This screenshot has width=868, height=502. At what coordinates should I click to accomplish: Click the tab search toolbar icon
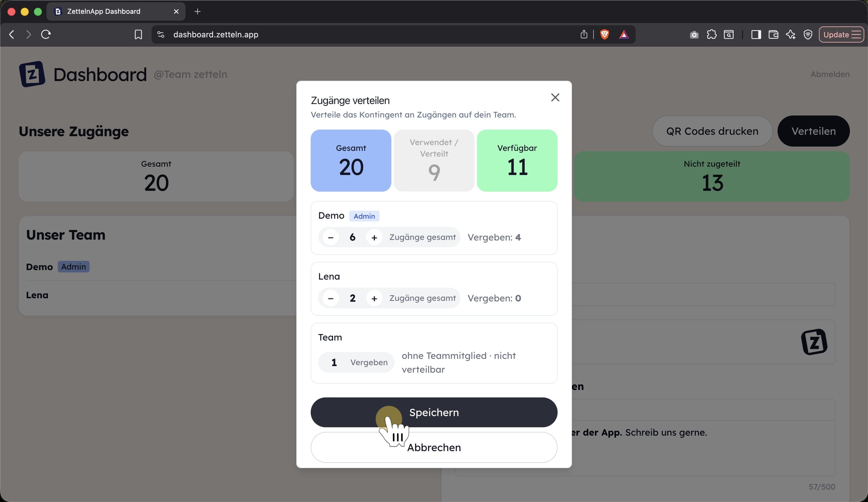(728, 34)
